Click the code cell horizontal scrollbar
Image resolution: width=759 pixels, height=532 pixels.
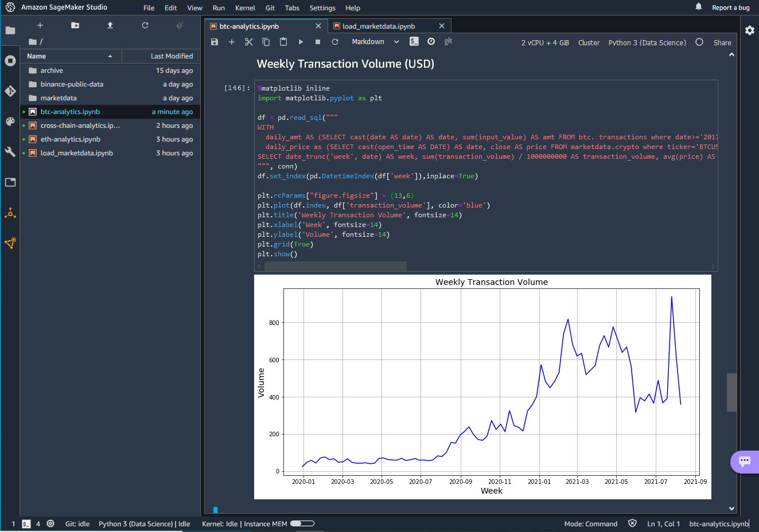pos(335,267)
